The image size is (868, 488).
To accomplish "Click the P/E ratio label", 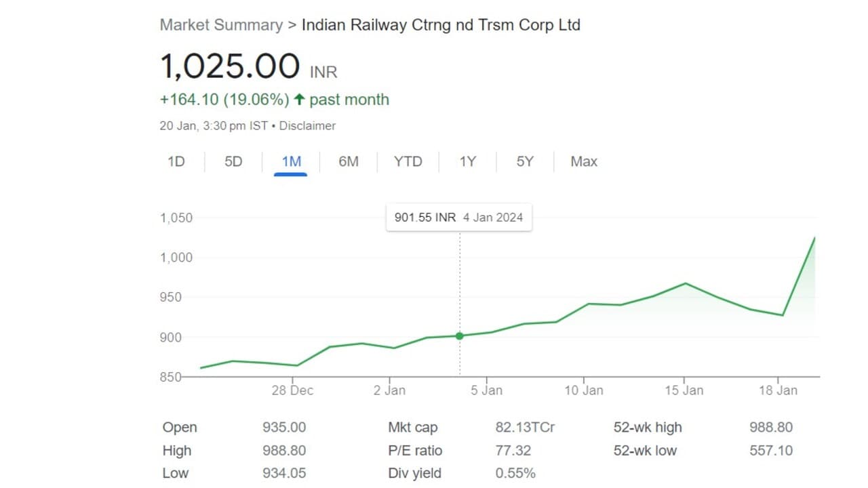I will (415, 451).
